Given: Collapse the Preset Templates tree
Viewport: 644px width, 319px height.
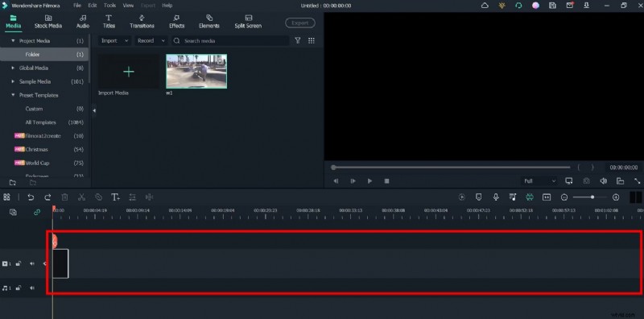Looking at the screenshot, I should (13, 95).
